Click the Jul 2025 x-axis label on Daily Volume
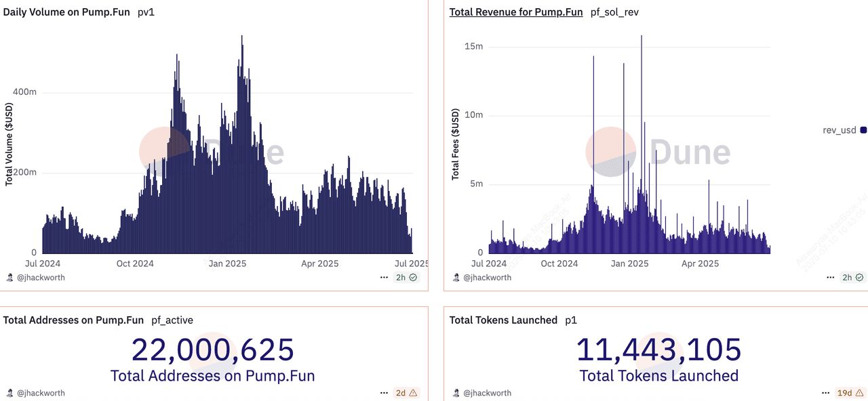The height and width of the screenshot is (401, 868). tap(411, 263)
